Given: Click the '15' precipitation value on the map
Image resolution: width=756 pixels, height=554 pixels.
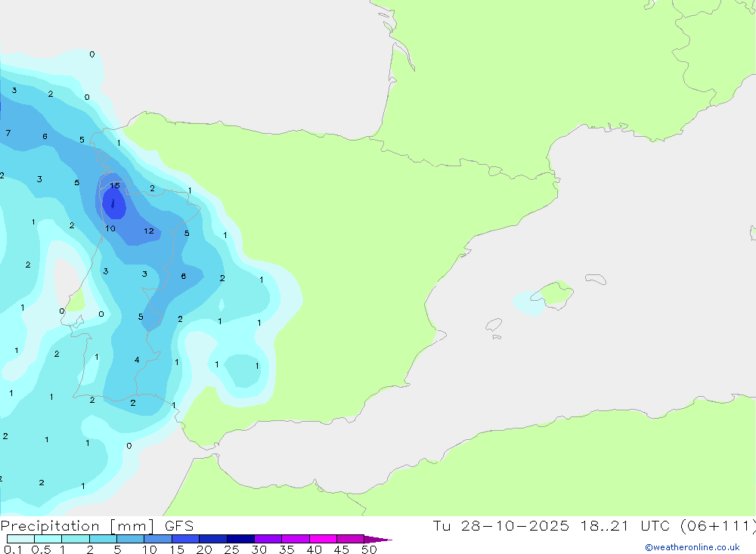Looking at the screenshot, I should pos(115,186).
